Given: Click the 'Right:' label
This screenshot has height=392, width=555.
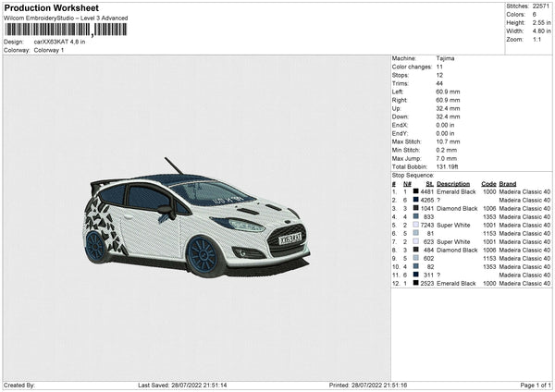Looking at the screenshot, I should 400,100.
